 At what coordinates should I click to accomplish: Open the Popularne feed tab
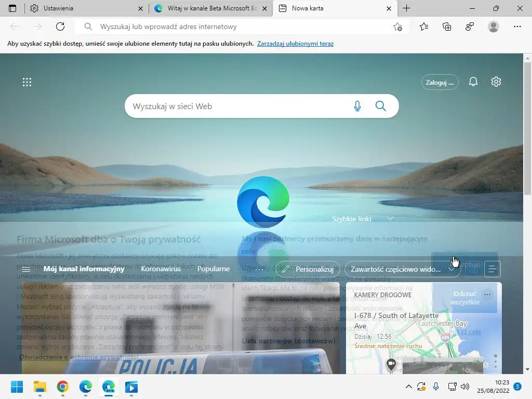pos(214,269)
